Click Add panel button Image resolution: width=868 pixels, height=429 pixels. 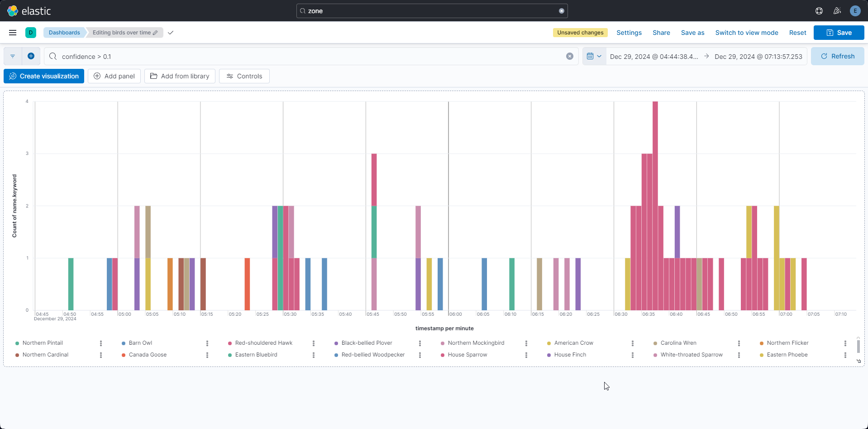(114, 76)
